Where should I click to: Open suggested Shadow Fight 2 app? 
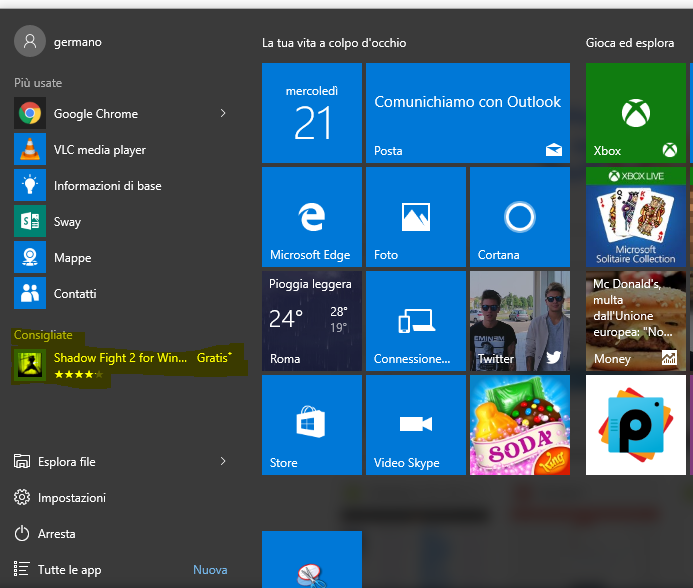[122, 365]
